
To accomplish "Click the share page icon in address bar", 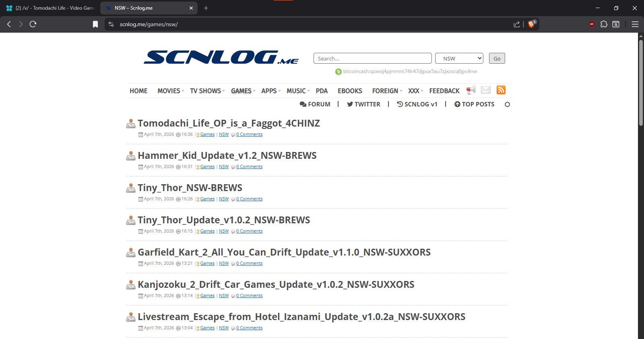I will pyautogui.click(x=517, y=24).
